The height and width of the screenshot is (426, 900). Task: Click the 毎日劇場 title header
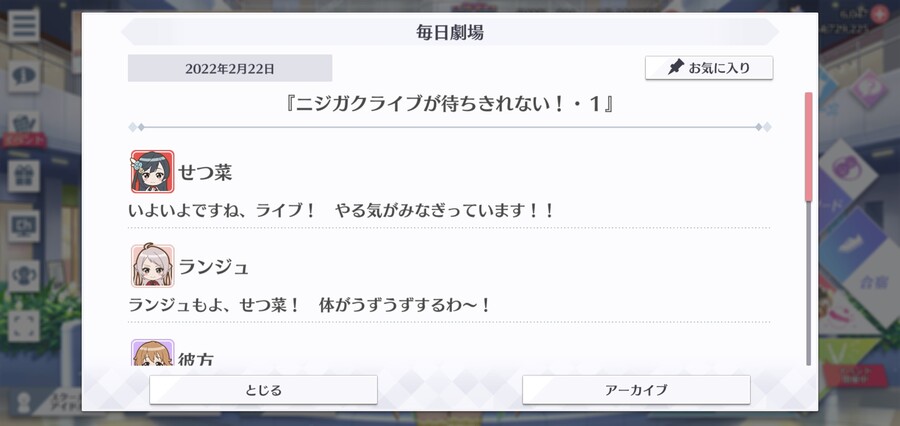coord(450,32)
